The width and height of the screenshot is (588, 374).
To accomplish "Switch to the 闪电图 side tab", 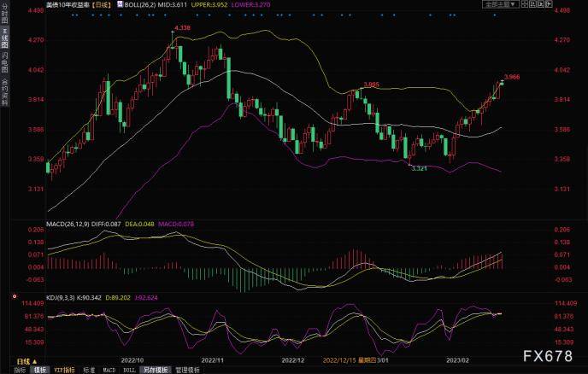I will tap(4, 62).
